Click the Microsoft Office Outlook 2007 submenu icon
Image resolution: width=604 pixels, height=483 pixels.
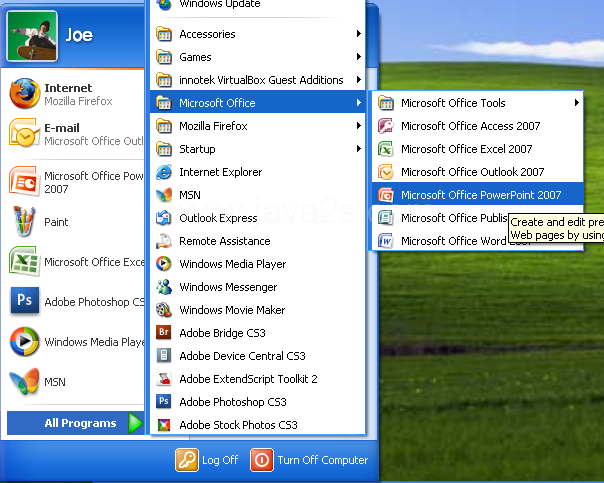tap(386, 172)
